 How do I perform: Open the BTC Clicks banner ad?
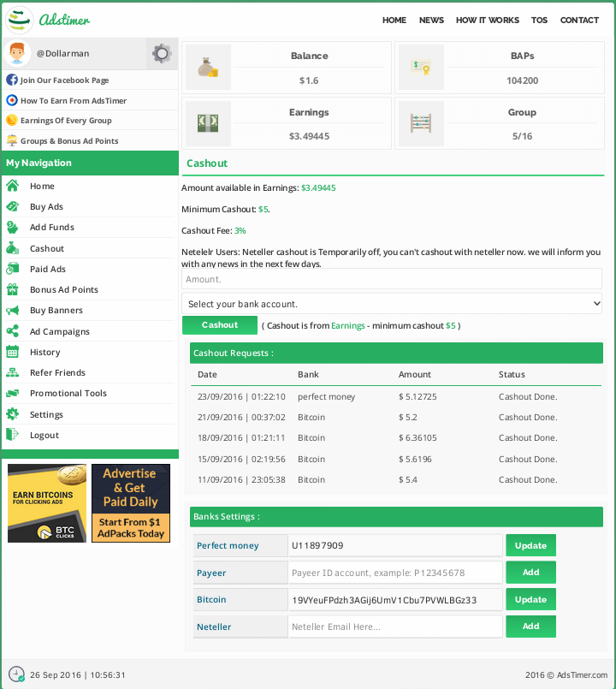[x=47, y=503]
